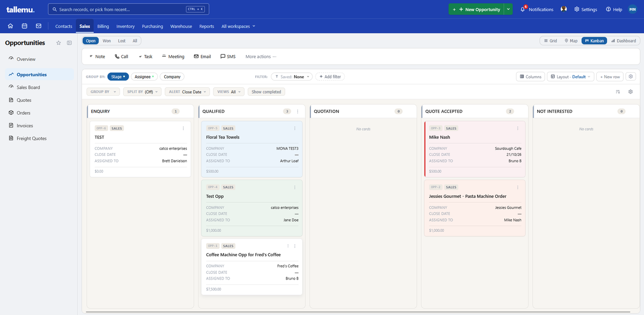Open SPLIT BY (Off) dropdown
Viewport: 644px width, 315px height.
(x=143, y=92)
